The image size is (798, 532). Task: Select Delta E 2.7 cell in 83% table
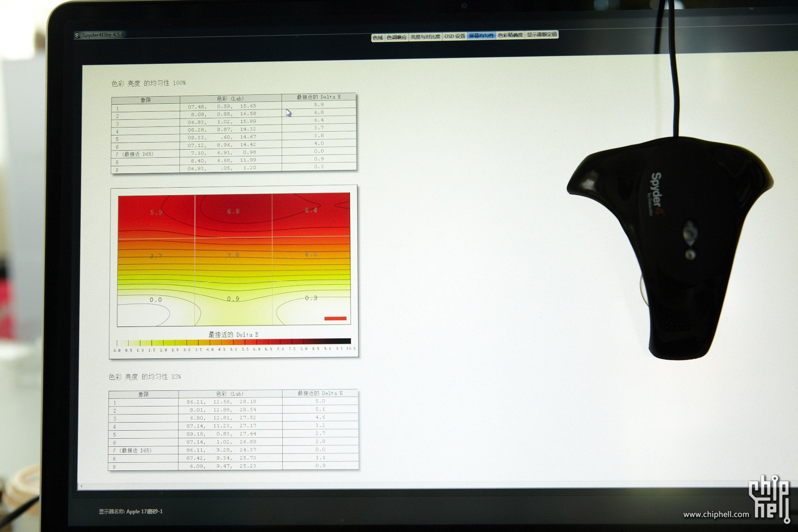pos(320,433)
